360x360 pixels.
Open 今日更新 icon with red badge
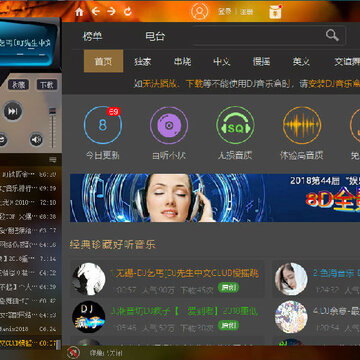tap(103, 125)
